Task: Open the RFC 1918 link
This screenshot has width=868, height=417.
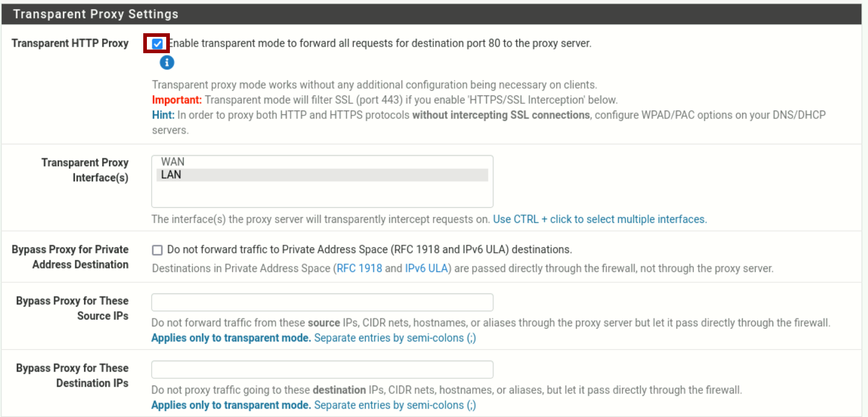Action: click(x=359, y=268)
